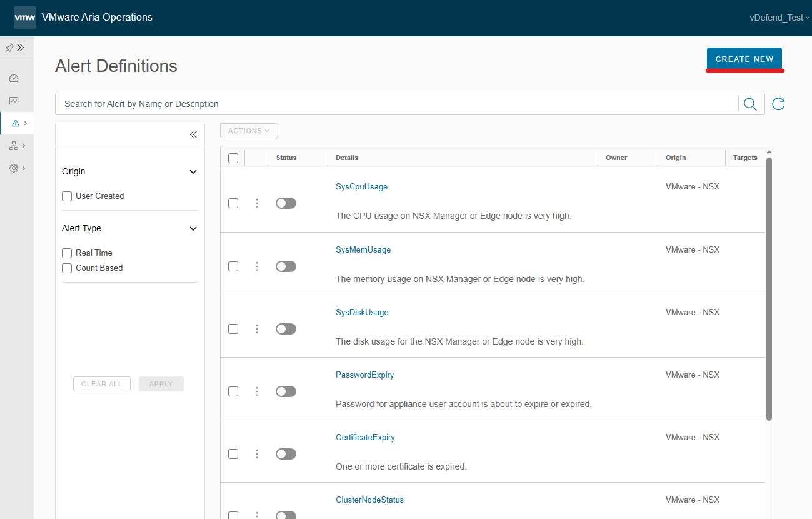The height and width of the screenshot is (519, 812).
Task: Open the ACTIONS dropdown menu
Action: pos(249,131)
